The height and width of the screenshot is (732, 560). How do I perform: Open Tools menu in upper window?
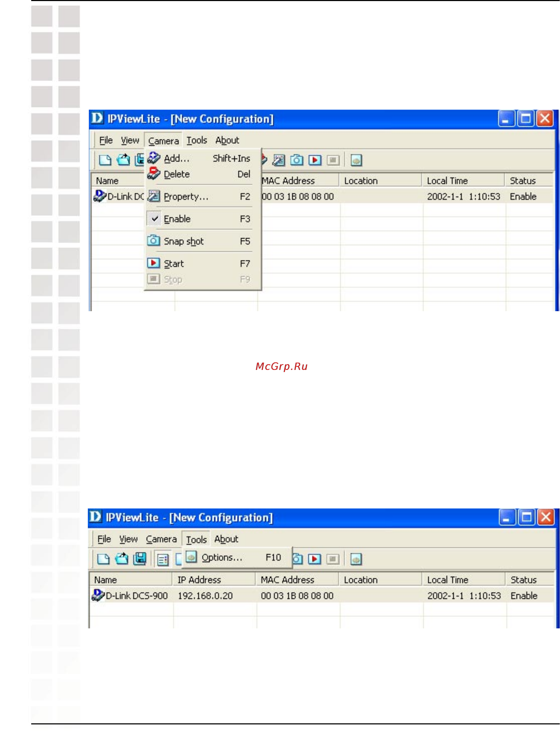point(197,140)
